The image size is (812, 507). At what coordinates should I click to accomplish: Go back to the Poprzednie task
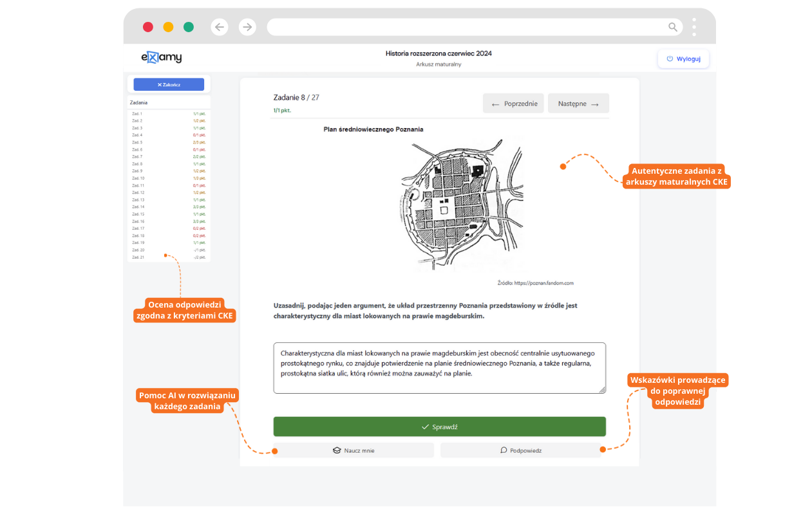[x=513, y=104]
